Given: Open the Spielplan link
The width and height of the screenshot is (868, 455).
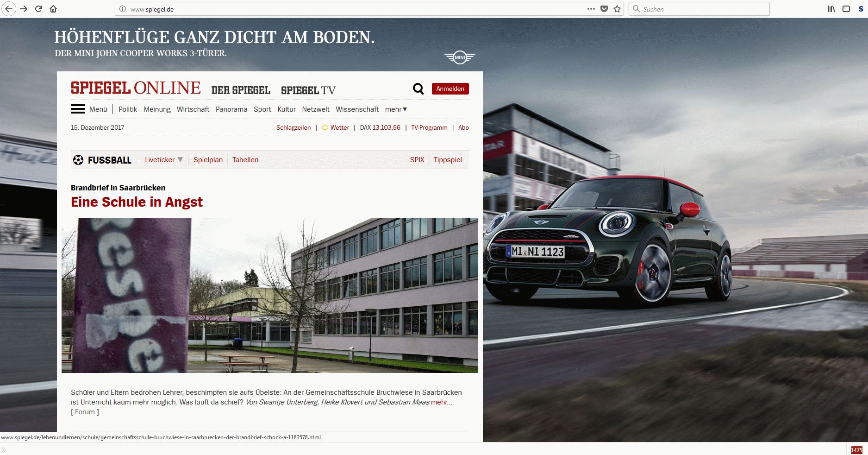Looking at the screenshot, I should [x=208, y=160].
